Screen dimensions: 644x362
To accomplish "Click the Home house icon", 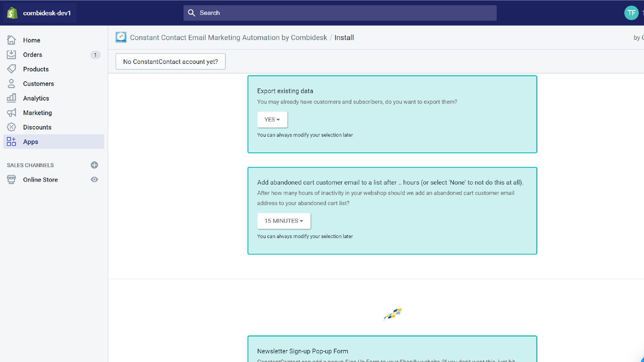I will click(x=12, y=40).
